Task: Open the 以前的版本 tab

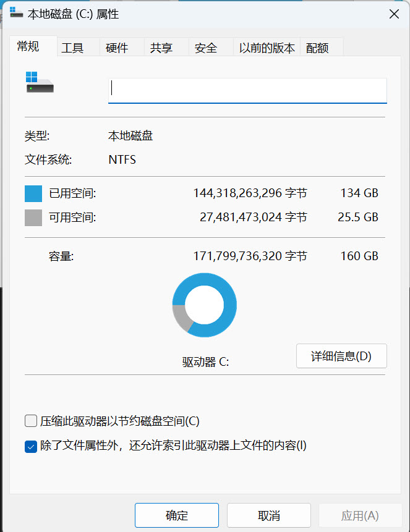Action: coord(267,48)
